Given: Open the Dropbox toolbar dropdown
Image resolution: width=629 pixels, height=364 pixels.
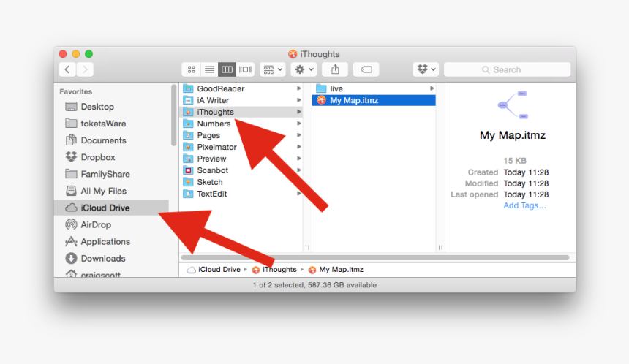Looking at the screenshot, I should coord(426,69).
